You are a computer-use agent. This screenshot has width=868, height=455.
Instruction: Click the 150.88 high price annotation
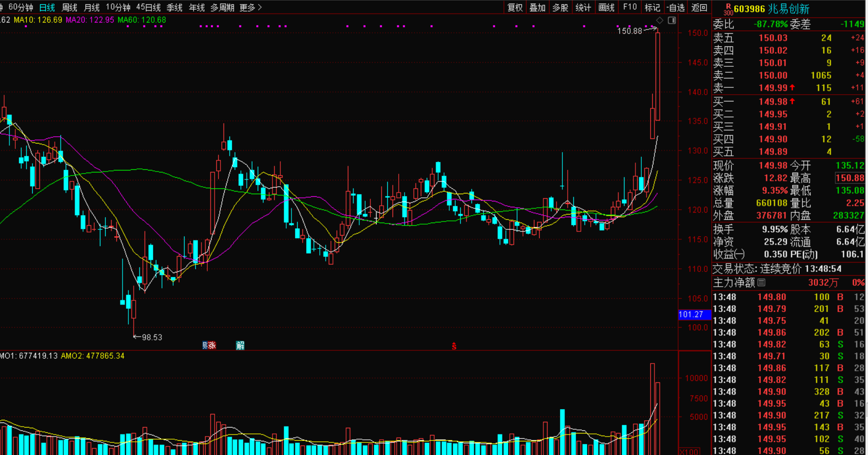point(630,31)
